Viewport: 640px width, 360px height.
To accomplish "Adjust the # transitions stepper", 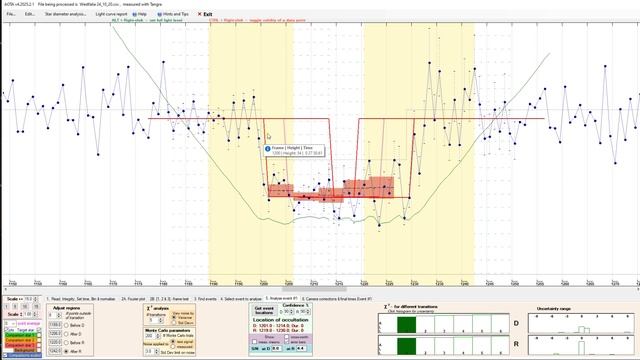I will tap(161, 320).
